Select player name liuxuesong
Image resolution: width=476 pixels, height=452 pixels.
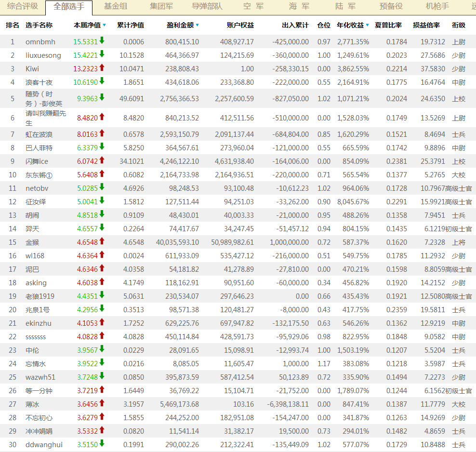(x=43, y=55)
